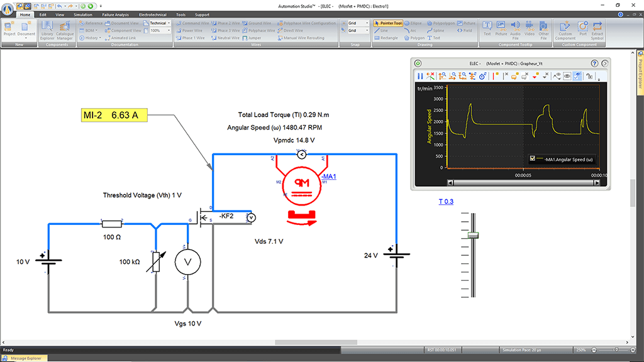Click the torque vertical slider handle
This screenshot has width=644, height=362.
coord(474,235)
